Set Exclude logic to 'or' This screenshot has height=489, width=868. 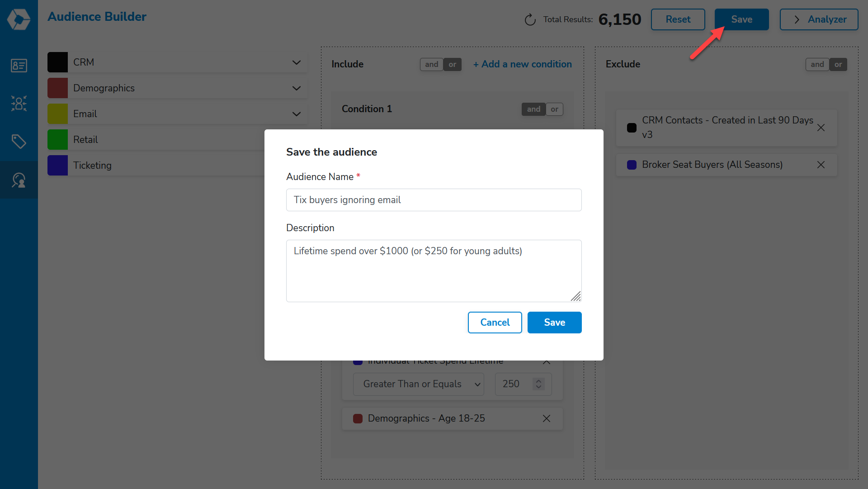[838, 64]
